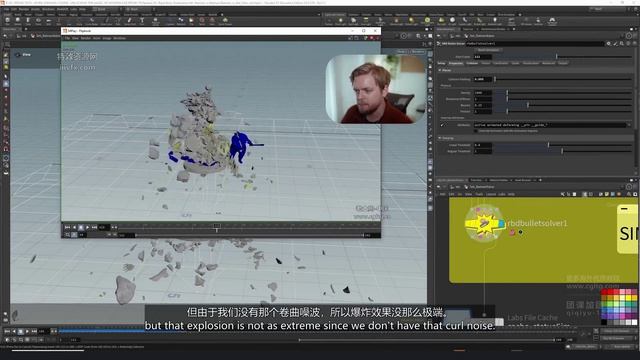The height and width of the screenshot is (360, 640).
Task: Open the MPlay File menu
Action: coord(68,38)
